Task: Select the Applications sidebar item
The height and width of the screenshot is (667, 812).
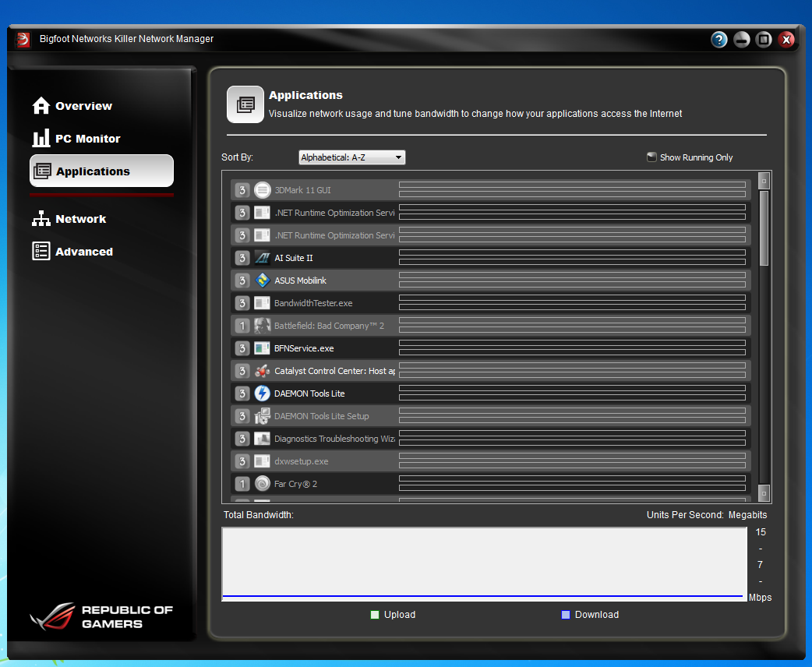Action: (101, 171)
